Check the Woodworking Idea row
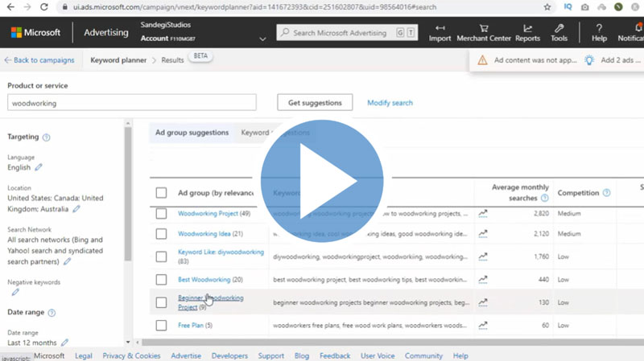The width and height of the screenshot is (644, 361). click(161, 234)
